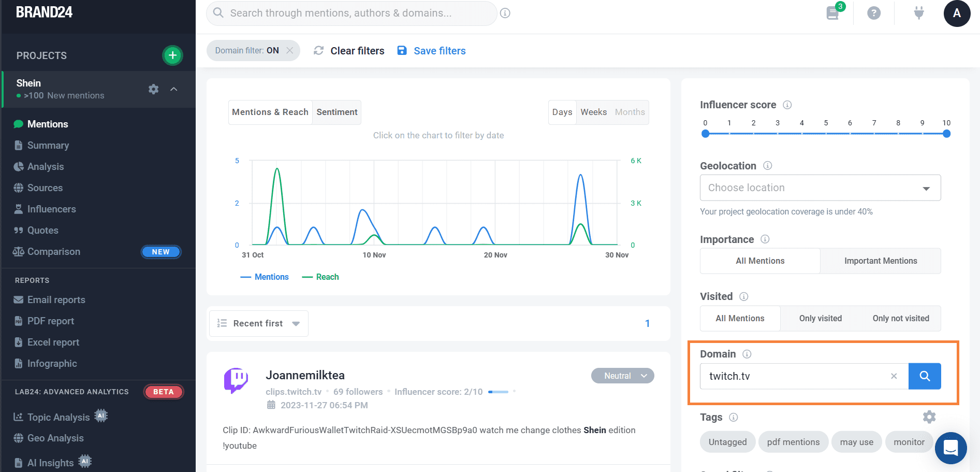This screenshot has height=472, width=980.
Task: Open the clips.twitch.tv domain link
Action: (x=294, y=392)
